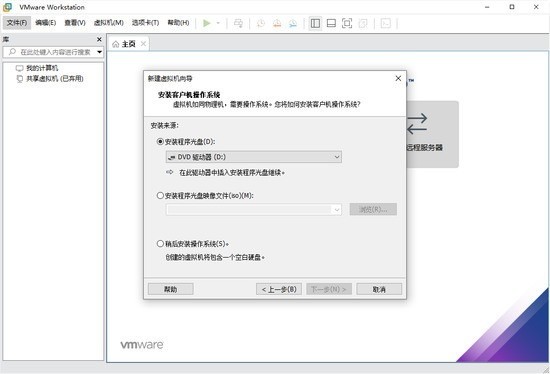Click the remote server arrows icon
Image resolution: width=550 pixels, height=374 pixels.
(417, 124)
